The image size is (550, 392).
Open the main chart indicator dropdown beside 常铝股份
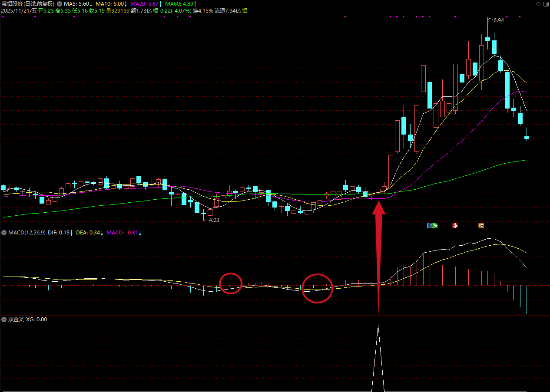(59, 3)
